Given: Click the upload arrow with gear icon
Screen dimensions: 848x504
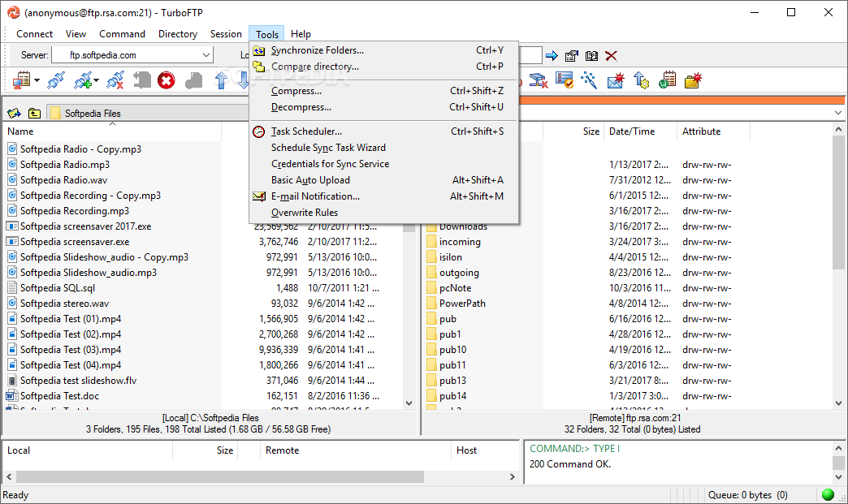Looking at the screenshot, I should (x=642, y=80).
